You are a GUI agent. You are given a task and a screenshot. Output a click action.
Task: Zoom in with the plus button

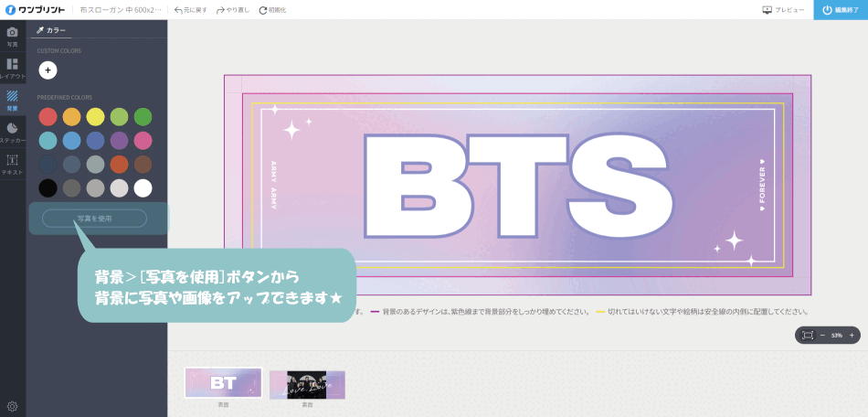pyautogui.click(x=852, y=336)
